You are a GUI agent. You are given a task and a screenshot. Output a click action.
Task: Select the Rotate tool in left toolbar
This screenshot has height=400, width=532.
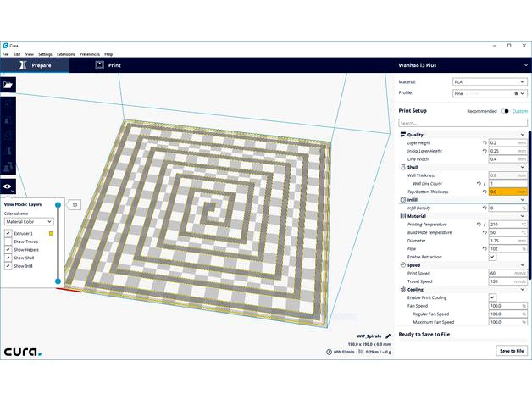8,136
